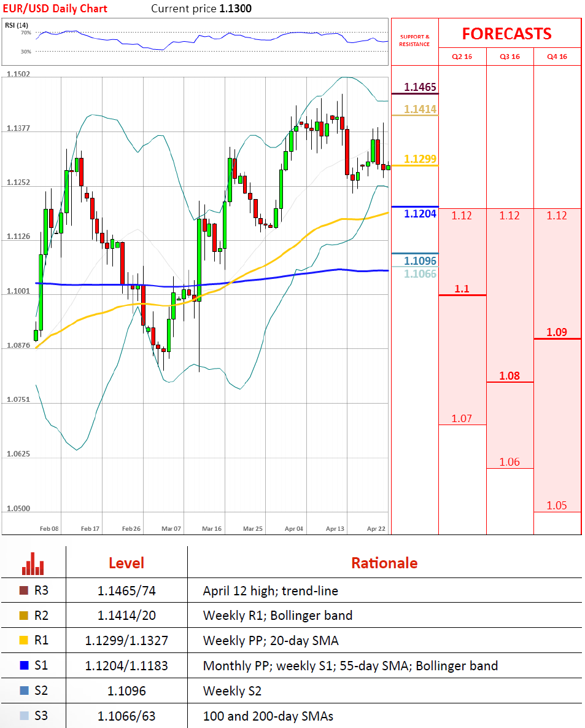Screen dimensions: 585x728
Task: Click the 1.1465 resistance level label
Action: click(x=420, y=87)
